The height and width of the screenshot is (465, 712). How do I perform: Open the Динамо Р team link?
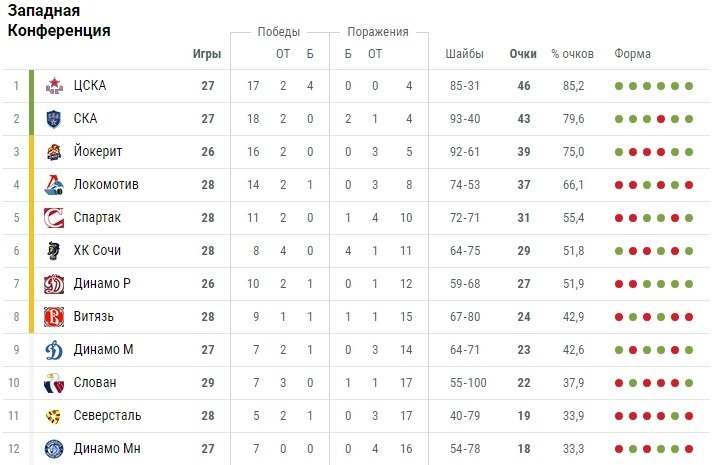pos(102,284)
